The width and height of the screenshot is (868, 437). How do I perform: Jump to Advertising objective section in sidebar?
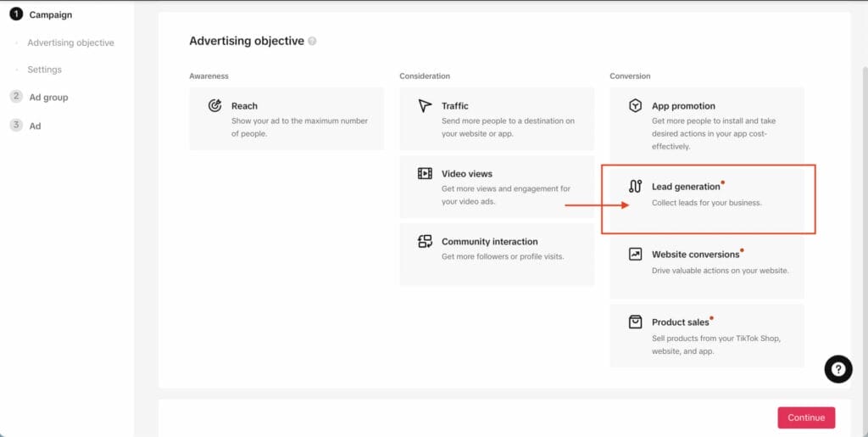(71, 42)
